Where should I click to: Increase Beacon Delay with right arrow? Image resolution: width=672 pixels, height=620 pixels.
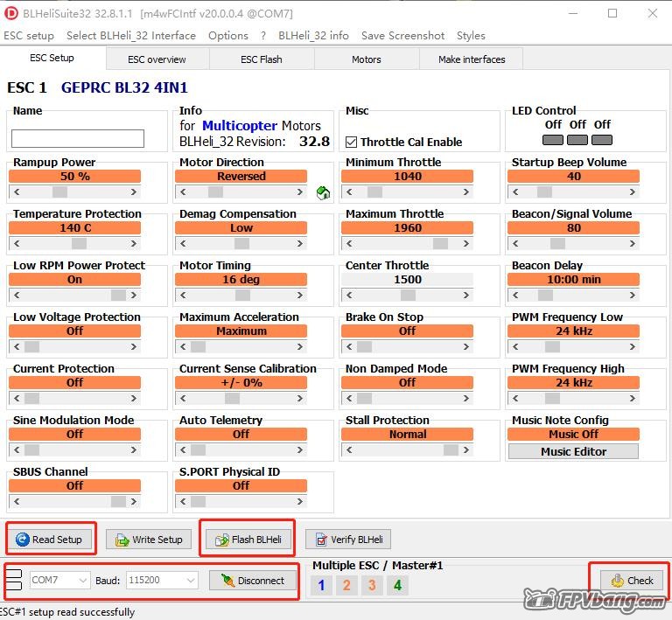tap(632, 295)
